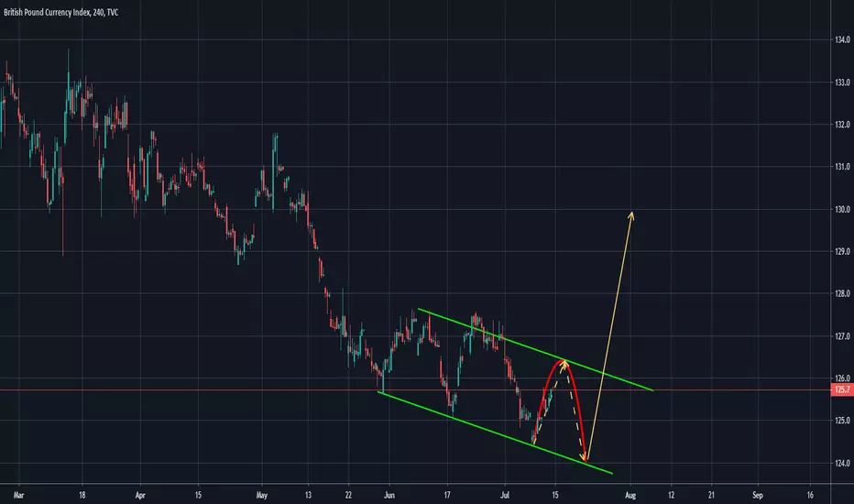The image size is (854, 504).
Task: Click the 131.0 price axis label
Action: coord(842,167)
